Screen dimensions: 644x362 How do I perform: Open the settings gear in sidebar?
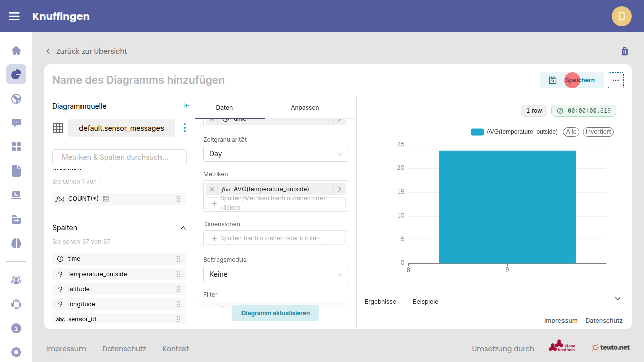16,352
